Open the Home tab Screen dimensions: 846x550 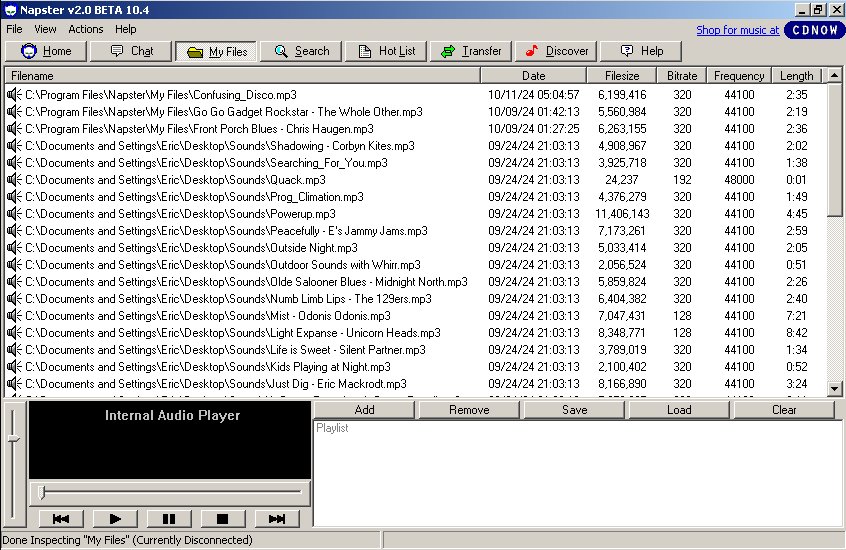pyautogui.click(x=46, y=51)
